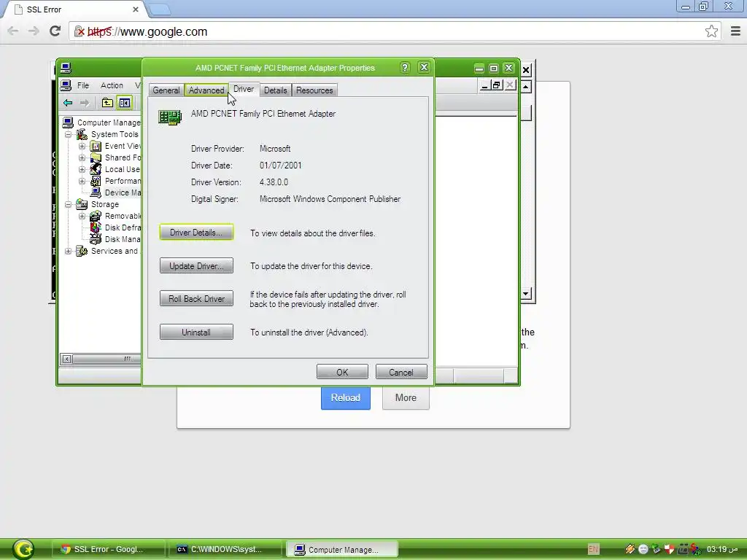The image size is (747, 560).
Task: Expand the Event Viewer tree node
Action: coord(82,146)
